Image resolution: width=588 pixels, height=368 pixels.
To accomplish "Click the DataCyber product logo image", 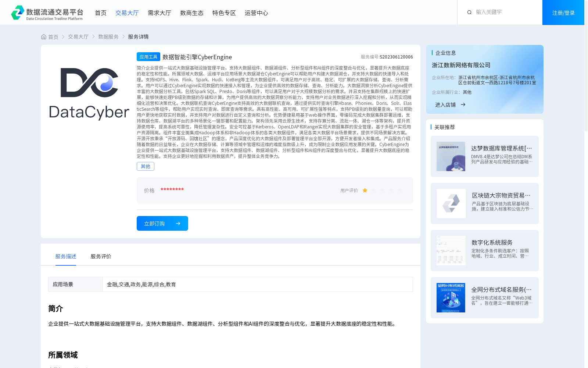I will [x=89, y=94].
